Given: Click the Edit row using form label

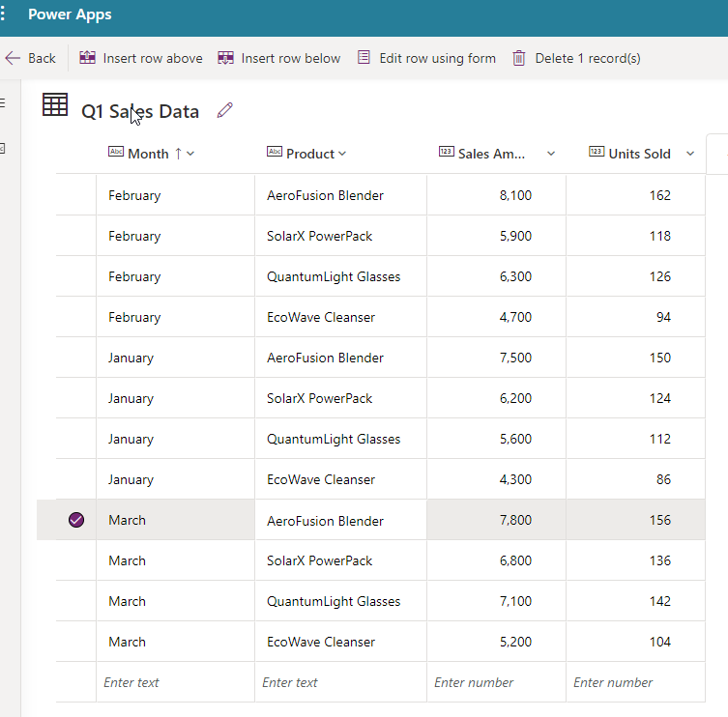Looking at the screenshot, I should pos(437,59).
